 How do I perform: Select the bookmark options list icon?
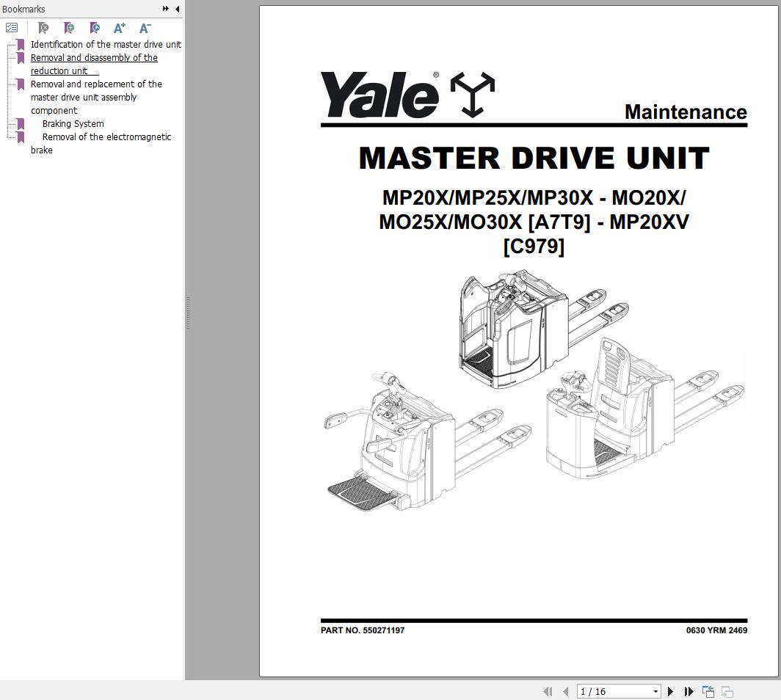[12, 27]
